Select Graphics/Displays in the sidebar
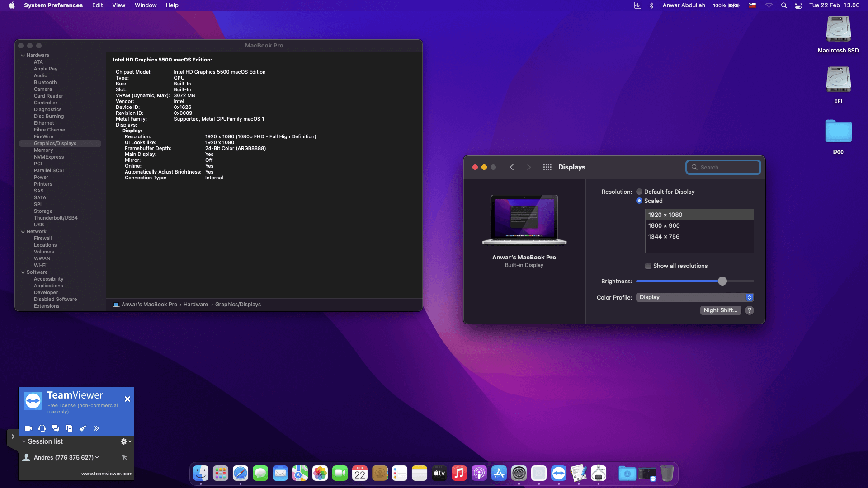Image resolution: width=868 pixels, height=488 pixels. [x=60, y=144]
